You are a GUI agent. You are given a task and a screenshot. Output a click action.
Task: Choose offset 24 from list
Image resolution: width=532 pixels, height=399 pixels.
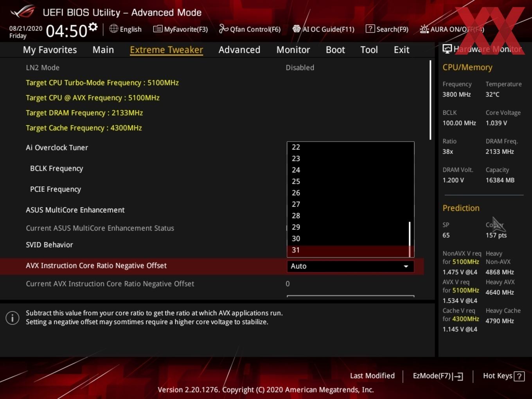coord(348,170)
